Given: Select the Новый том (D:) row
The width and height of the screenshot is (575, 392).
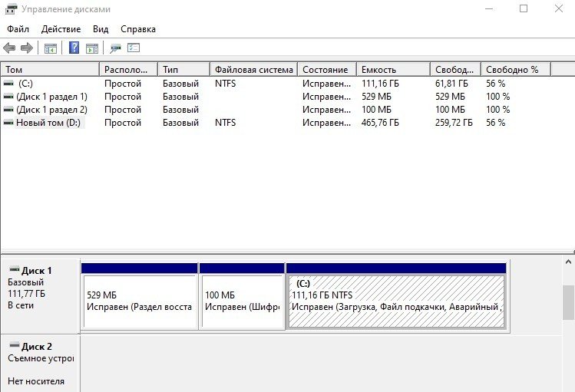Looking at the screenshot, I should point(276,123).
